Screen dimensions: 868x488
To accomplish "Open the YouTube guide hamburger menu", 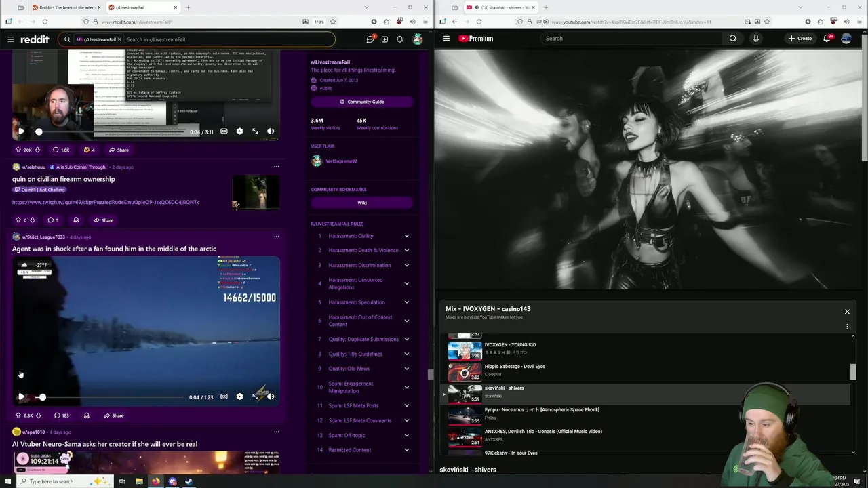I will pyautogui.click(x=446, y=39).
